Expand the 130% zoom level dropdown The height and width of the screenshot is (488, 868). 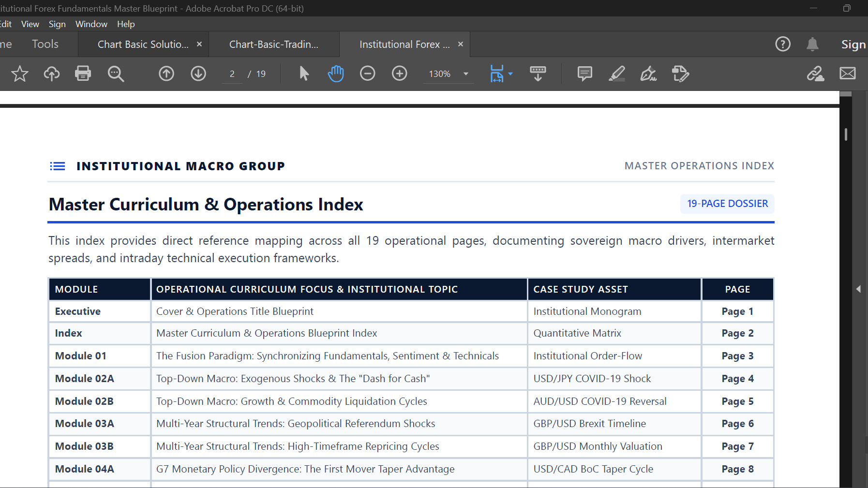click(466, 74)
